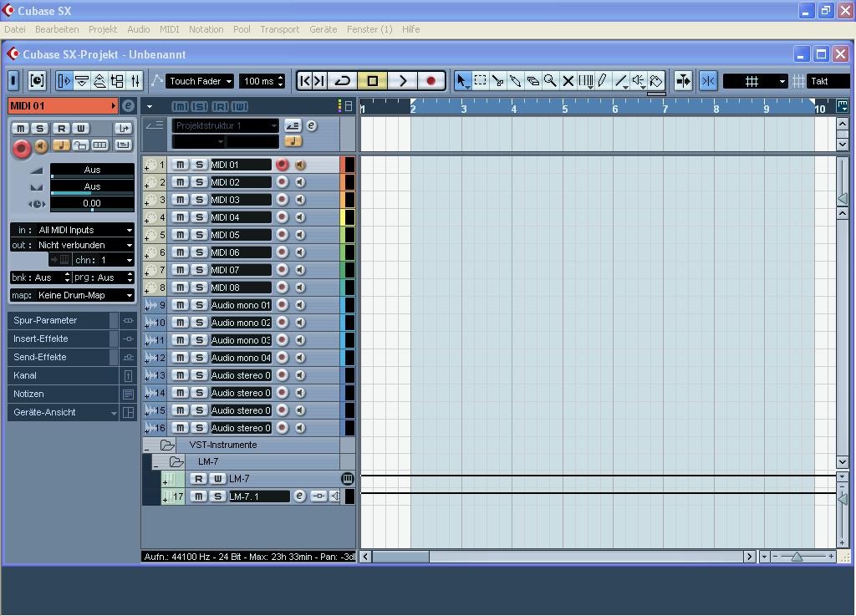Enable Read automation on LM-7 track
The height and width of the screenshot is (616, 856).
[198, 479]
